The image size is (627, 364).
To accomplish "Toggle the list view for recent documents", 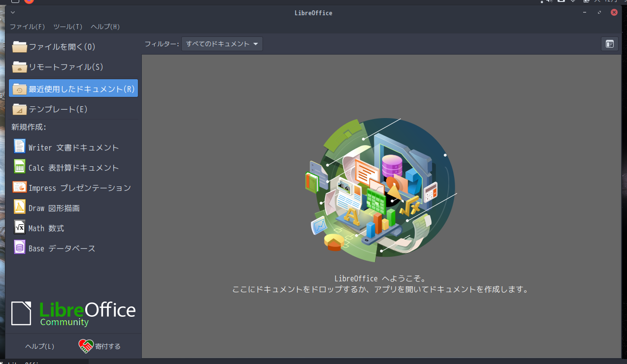I will click(609, 44).
